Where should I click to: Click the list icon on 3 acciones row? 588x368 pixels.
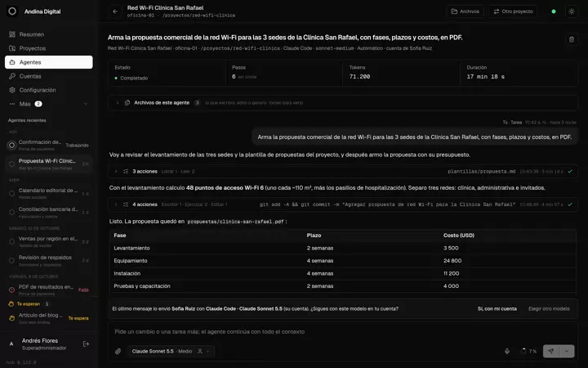[x=126, y=171]
